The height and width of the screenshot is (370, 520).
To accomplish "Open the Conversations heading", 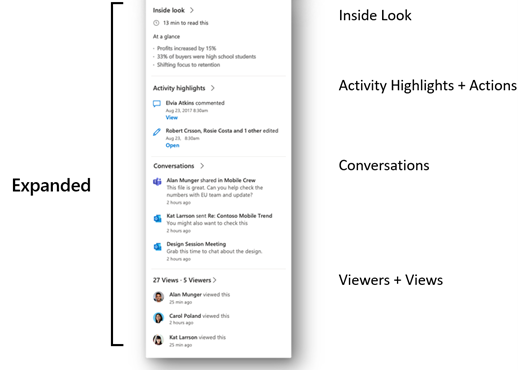I will [174, 166].
